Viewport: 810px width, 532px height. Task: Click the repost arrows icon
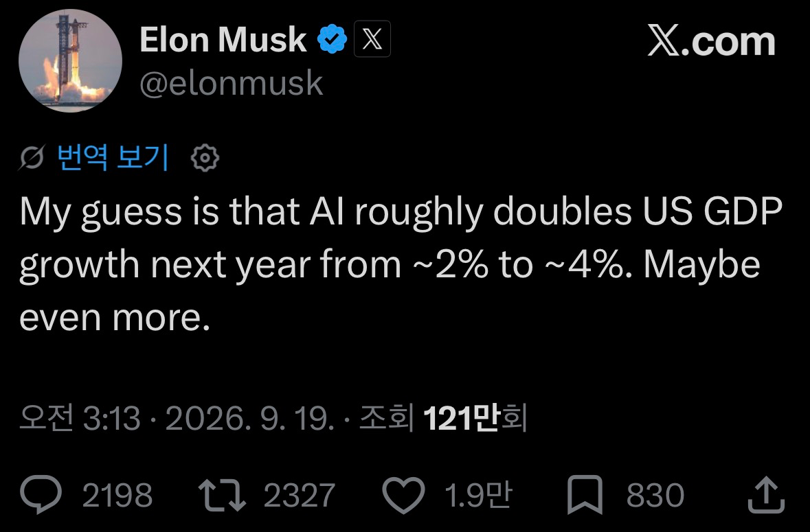click(222, 496)
